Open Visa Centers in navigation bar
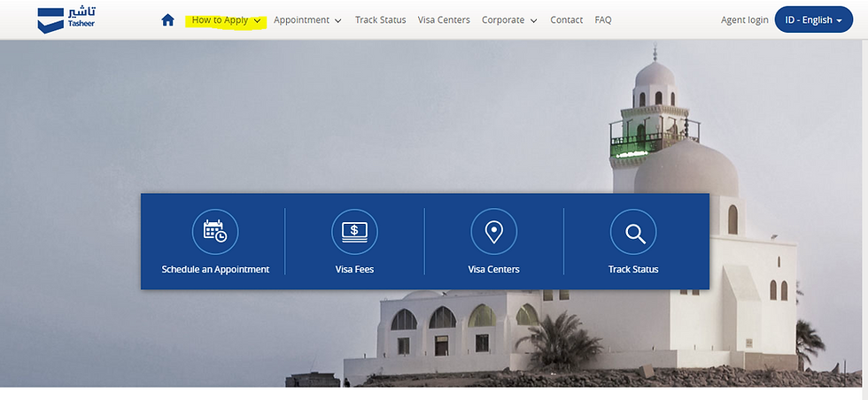The height and width of the screenshot is (400, 868). 444,20
